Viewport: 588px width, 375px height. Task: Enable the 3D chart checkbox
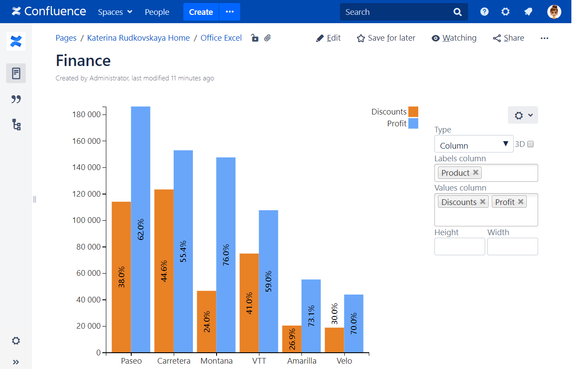click(x=530, y=144)
